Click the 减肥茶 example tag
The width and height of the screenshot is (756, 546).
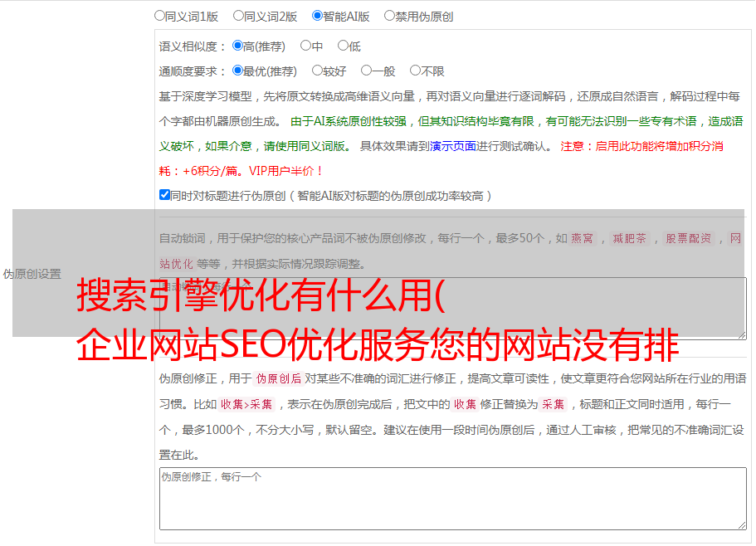pyautogui.click(x=629, y=238)
